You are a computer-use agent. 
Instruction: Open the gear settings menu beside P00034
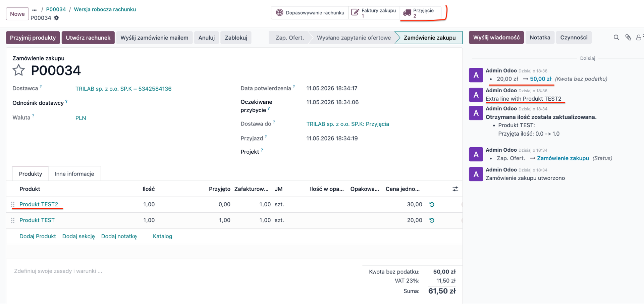(x=56, y=18)
